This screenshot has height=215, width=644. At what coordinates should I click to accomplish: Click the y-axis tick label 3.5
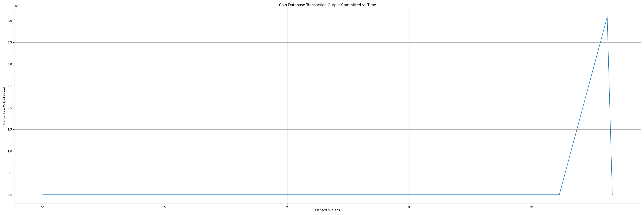point(9,43)
